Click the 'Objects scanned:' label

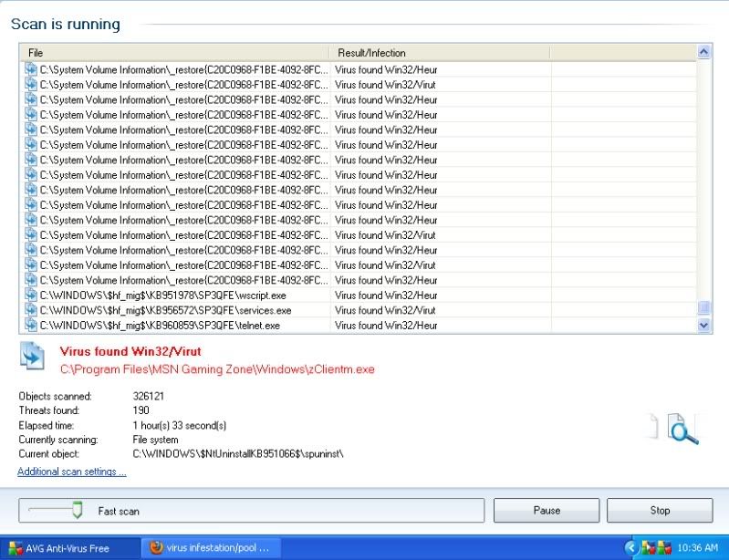point(56,396)
